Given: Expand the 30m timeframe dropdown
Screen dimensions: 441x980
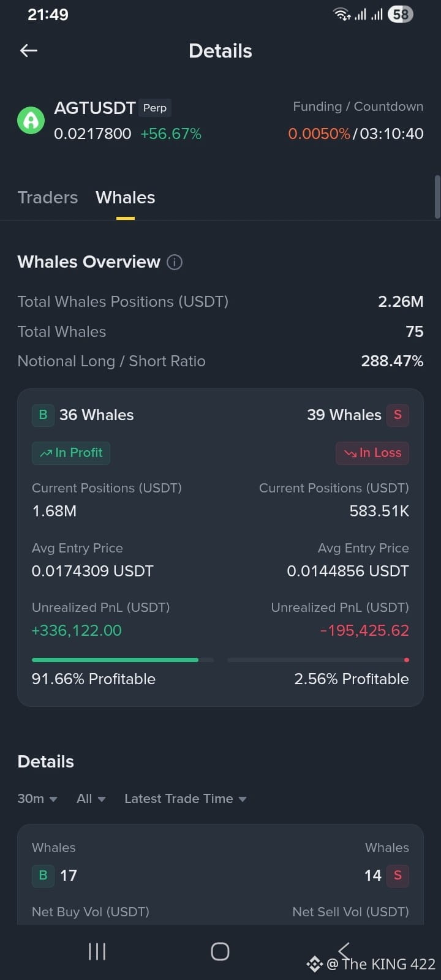Looking at the screenshot, I should click(37, 799).
